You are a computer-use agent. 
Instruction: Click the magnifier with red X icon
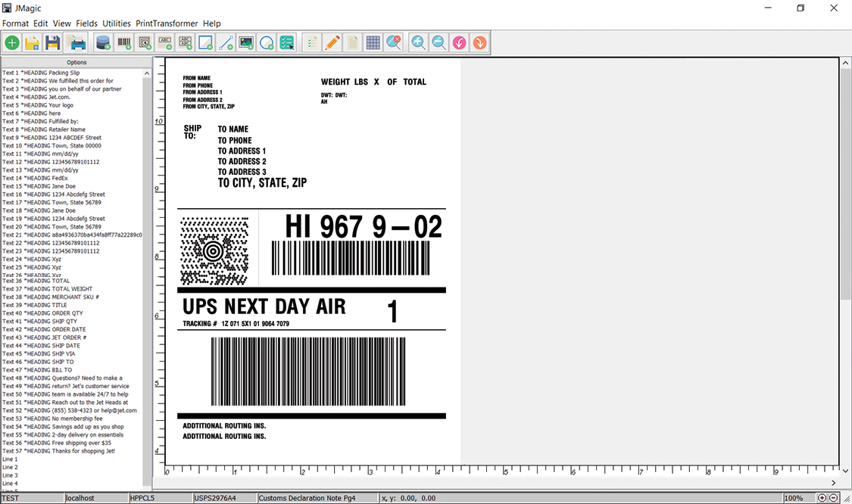(x=393, y=42)
